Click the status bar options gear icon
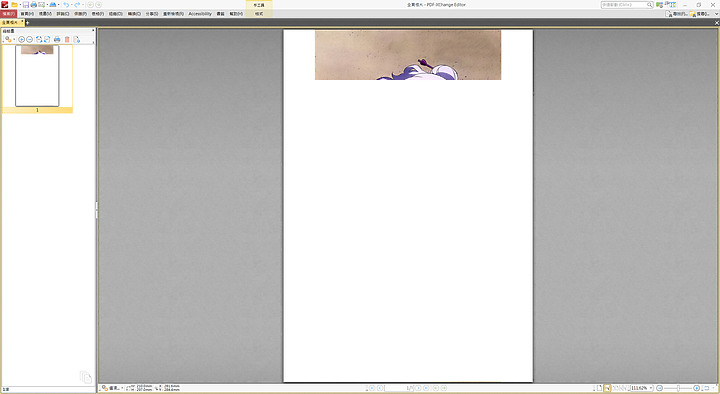The image size is (720, 394). 105,388
